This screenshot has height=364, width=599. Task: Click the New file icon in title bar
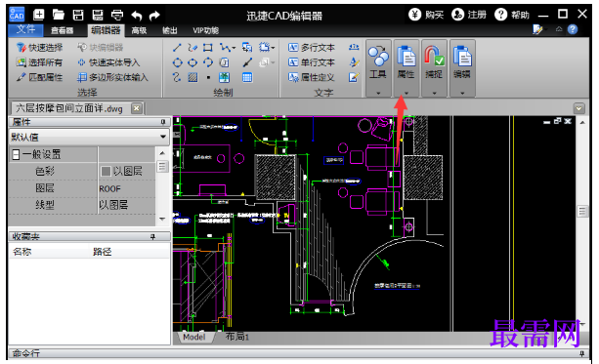(38, 15)
